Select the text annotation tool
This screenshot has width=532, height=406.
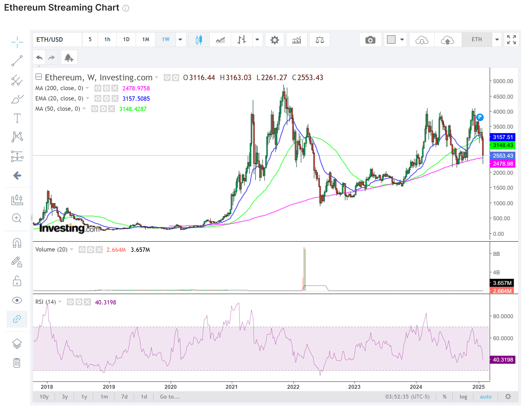tap(17, 118)
